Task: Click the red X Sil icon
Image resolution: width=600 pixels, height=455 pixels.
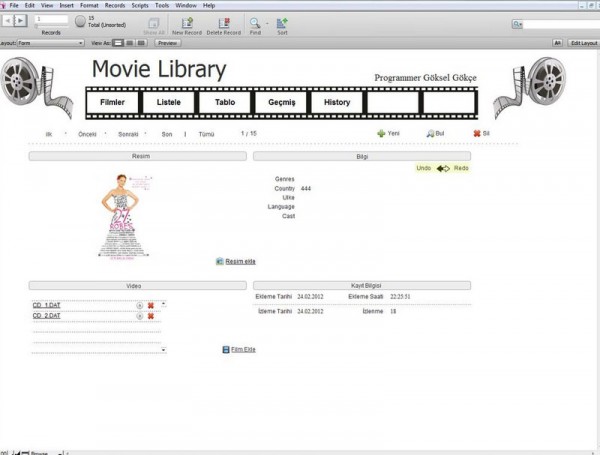Action: tap(477, 133)
